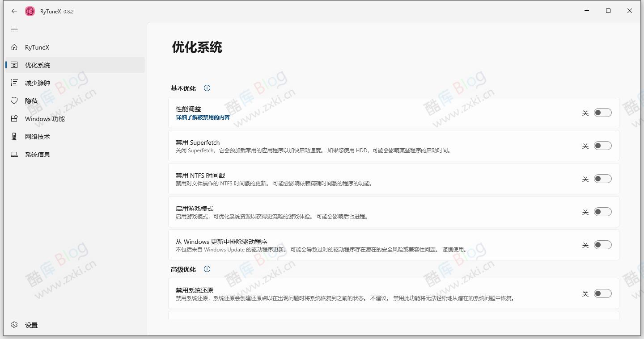Click the RyTuneX logo in the title bar

pyautogui.click(x=30, y=11)
